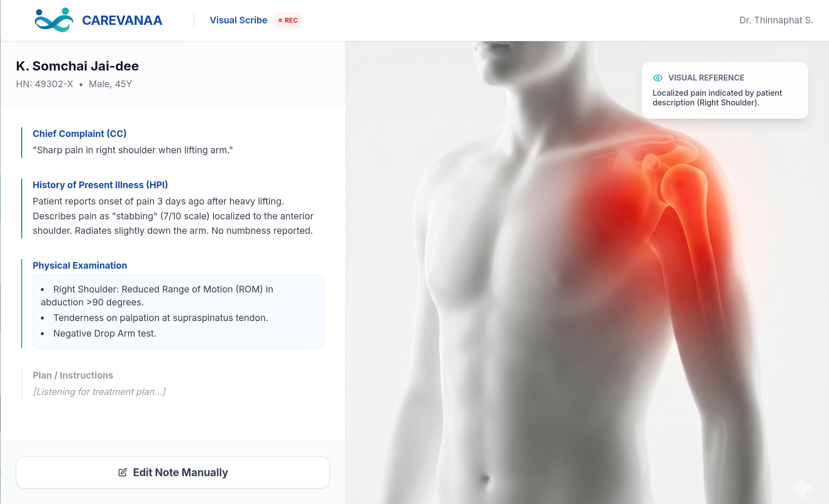Screen dimensions: 829x504
Task: Click the listening for treatment plan placeholder
Action: tap(99, 392)
